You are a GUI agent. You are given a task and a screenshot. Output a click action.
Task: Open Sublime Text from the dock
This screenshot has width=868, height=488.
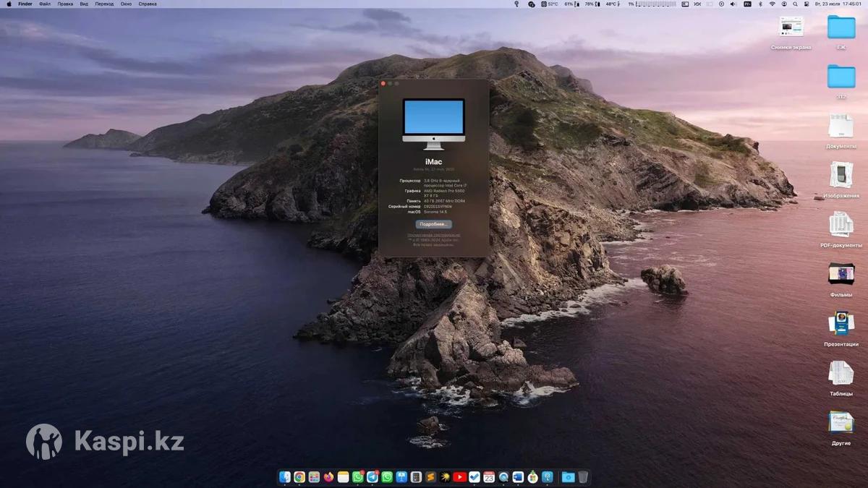pos(430,477)
